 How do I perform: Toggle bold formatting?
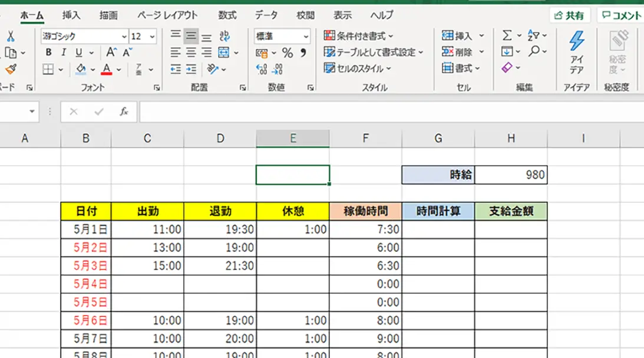pos(49,52)
